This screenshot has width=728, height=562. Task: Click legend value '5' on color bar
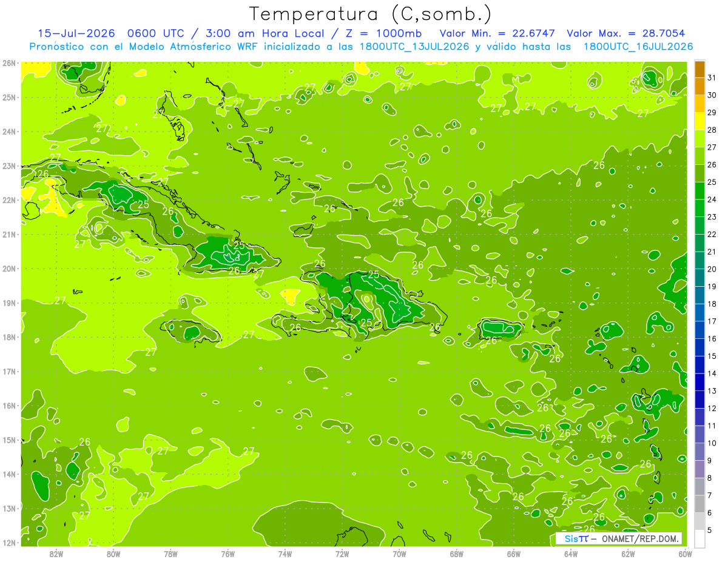point(710,530)
